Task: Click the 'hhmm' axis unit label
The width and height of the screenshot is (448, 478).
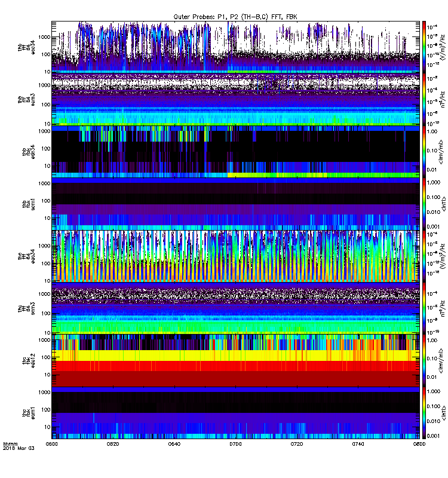Action: [10, 444]
